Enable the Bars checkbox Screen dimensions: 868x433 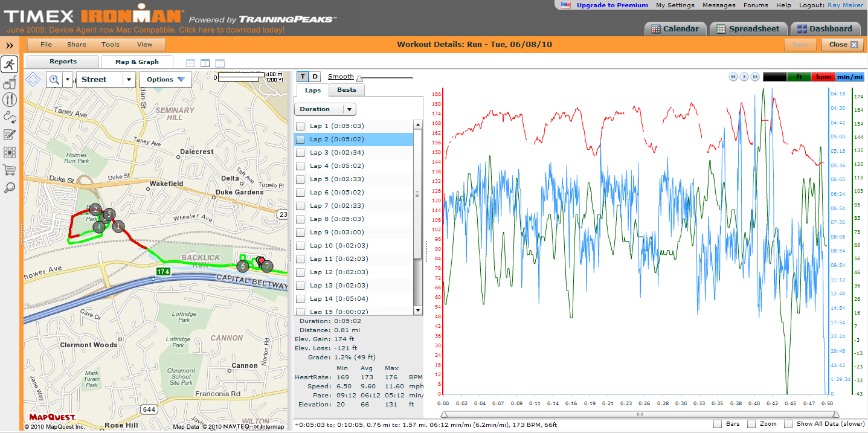[717, 424]
